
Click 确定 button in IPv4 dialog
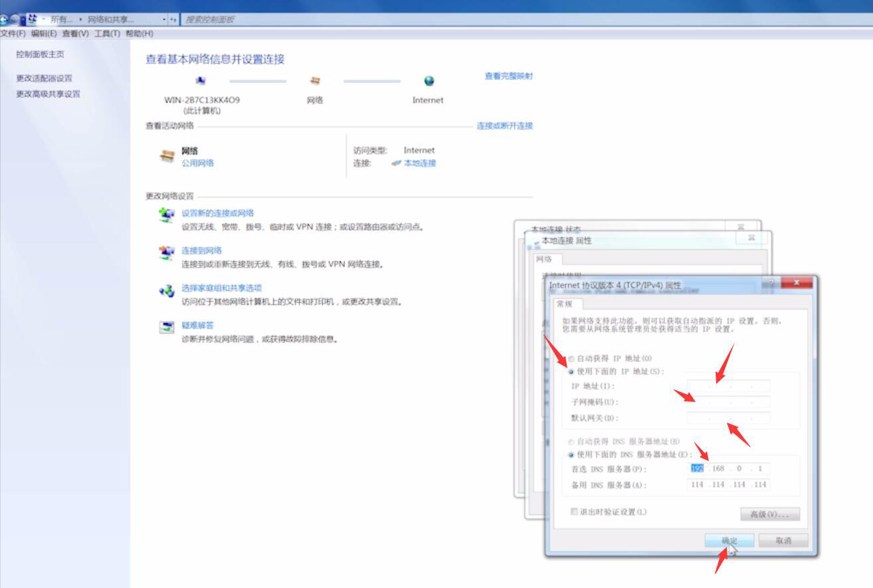click(729, 541)
